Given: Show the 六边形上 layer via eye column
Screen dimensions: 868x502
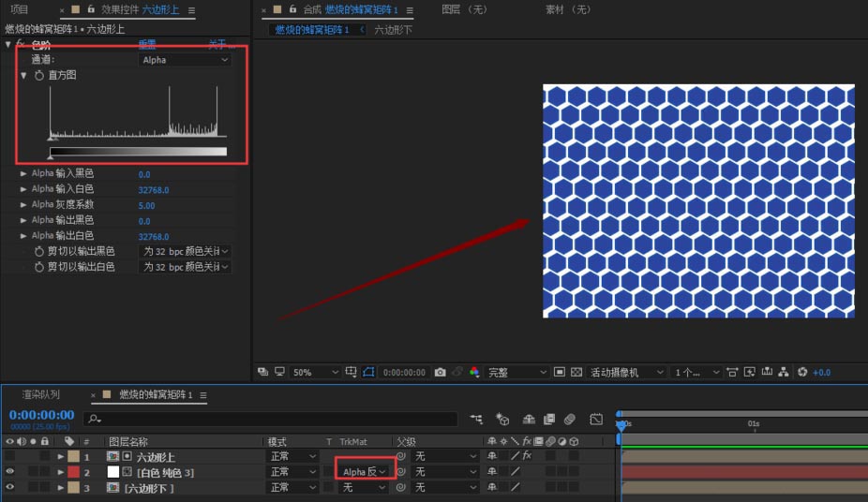Looking at the screenshot, I should [10, 456].
